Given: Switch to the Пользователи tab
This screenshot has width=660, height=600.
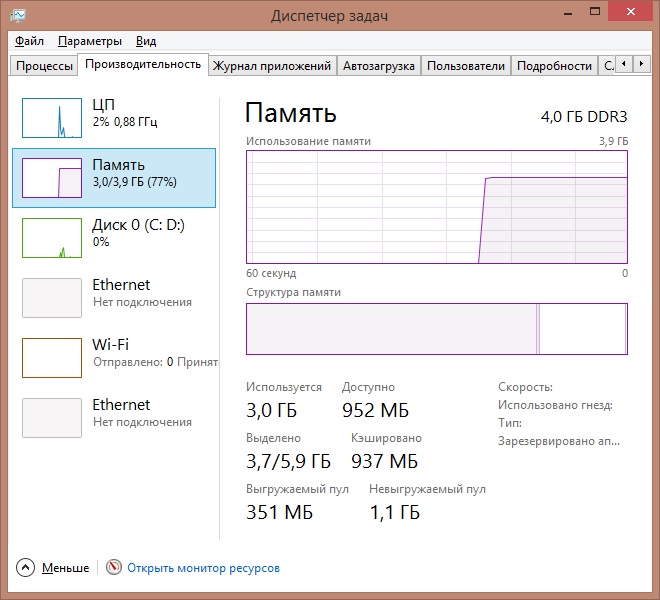Looking at the screenshot, I should [465, 66].
